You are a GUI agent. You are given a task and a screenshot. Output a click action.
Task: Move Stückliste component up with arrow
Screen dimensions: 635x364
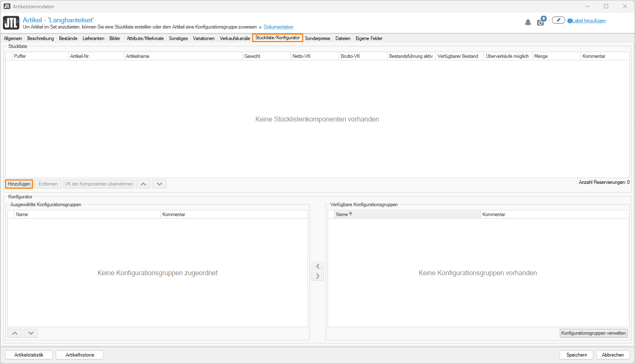(x=143, y=184)
